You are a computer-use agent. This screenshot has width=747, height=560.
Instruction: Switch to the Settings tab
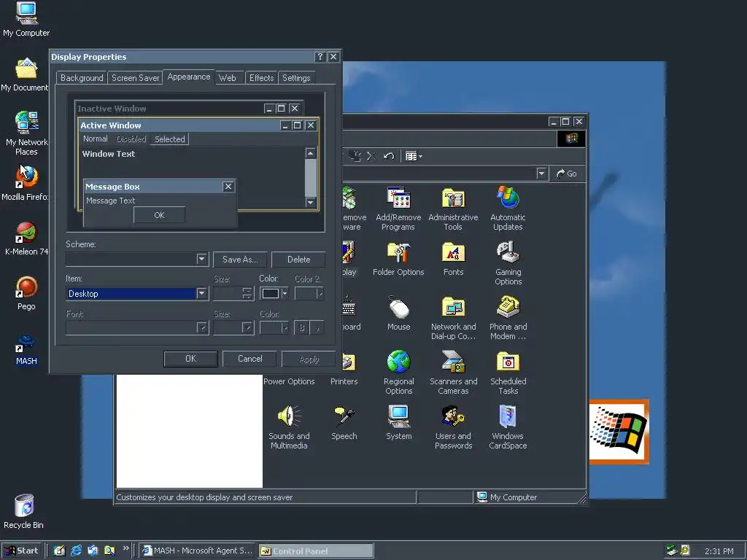[x=296, y=77]
